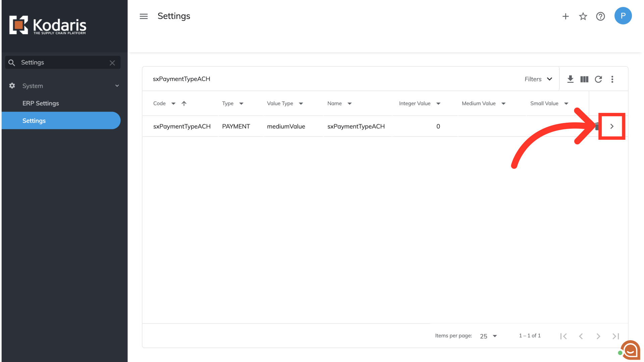This screenshot has height=362, width=644.
Task: Refresh the settings table
Action: [598, 79]
